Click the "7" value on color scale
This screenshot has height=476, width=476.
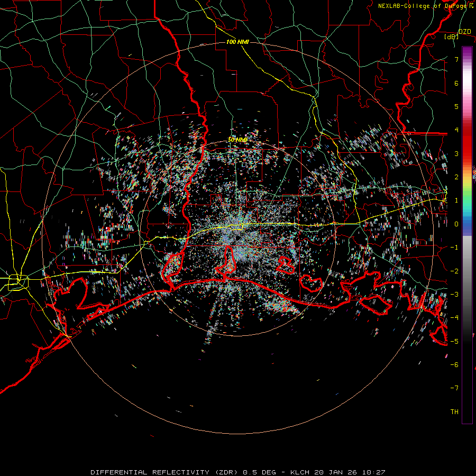(456, 59)
